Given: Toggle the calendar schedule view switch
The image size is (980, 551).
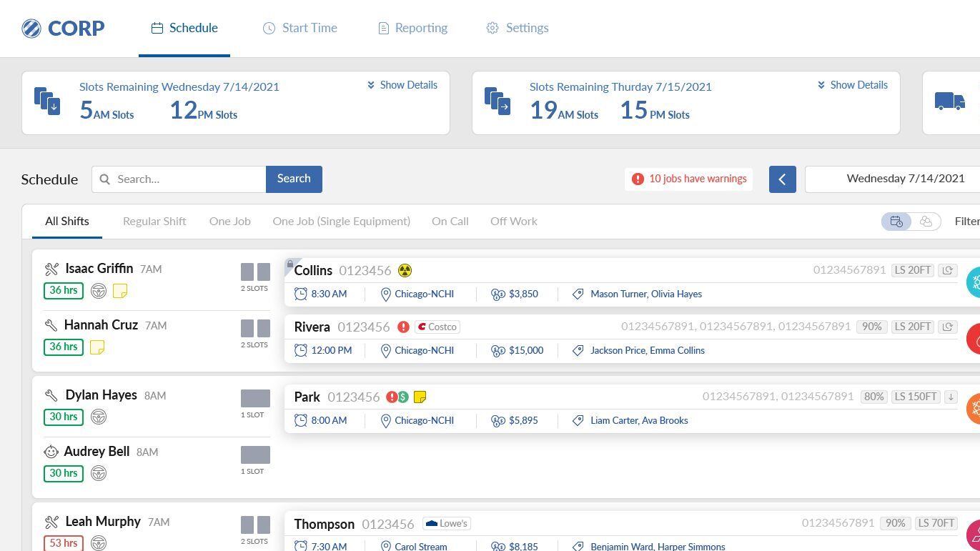Looking at the screenshot, I should pyautogui.click(x=896, y=222).
